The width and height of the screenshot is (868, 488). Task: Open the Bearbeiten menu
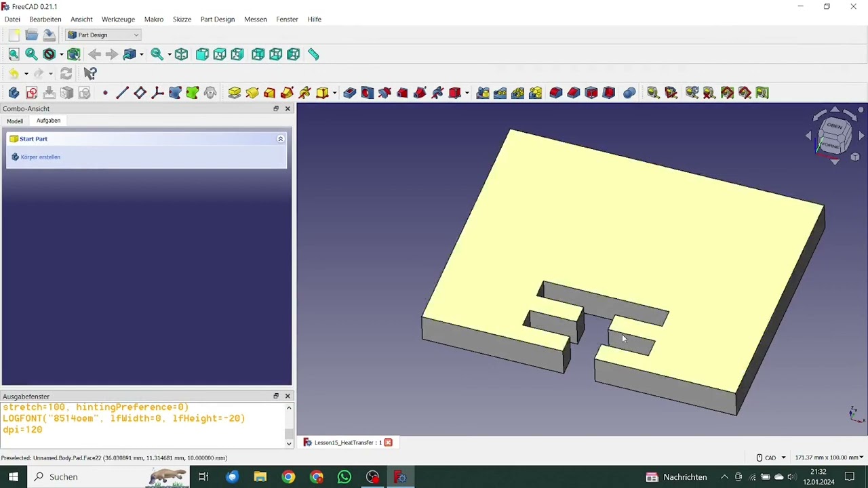(x=45, y=19)
